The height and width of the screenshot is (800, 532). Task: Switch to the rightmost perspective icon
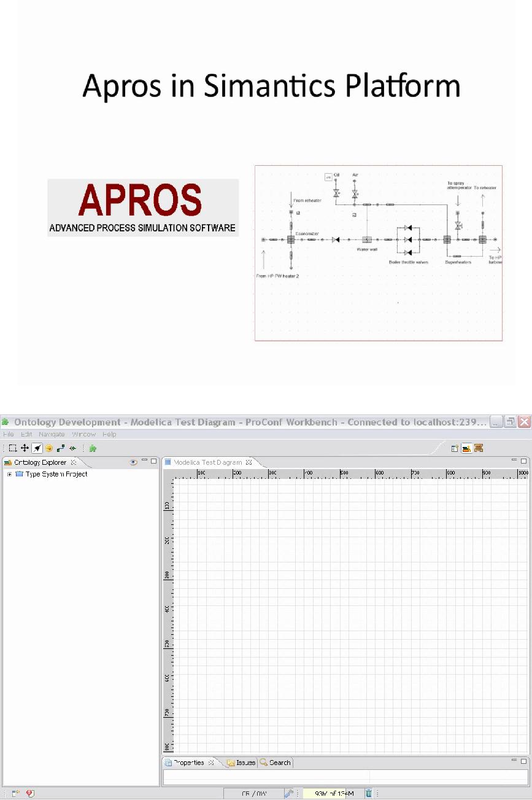[479, 448]
